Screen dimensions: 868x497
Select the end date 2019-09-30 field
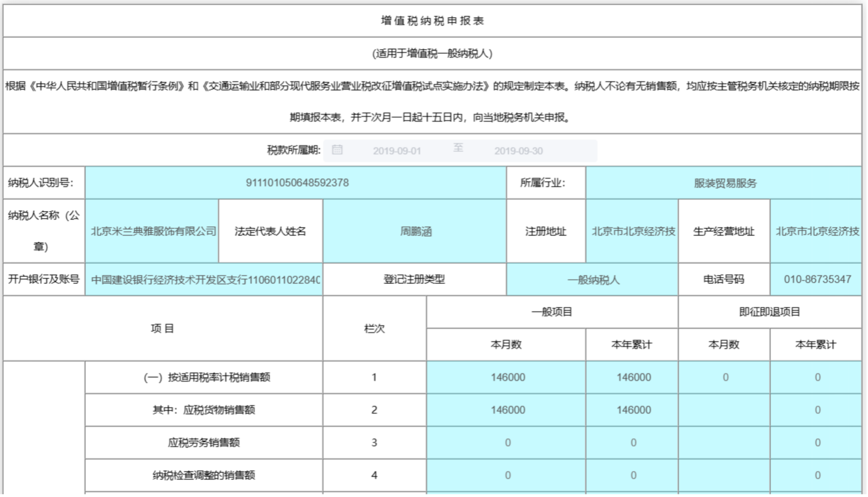coord(518,151)
